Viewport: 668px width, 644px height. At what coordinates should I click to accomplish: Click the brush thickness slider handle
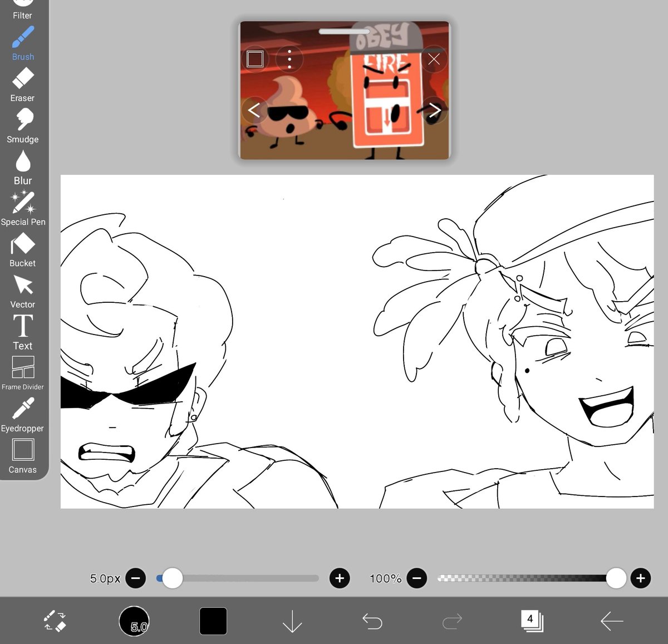coord(173,578)
